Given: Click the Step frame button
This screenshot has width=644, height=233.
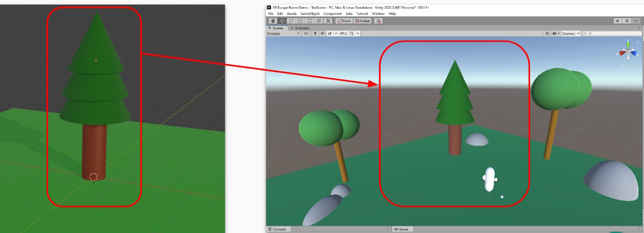Looking at the screenshot, I should [636, 21].
